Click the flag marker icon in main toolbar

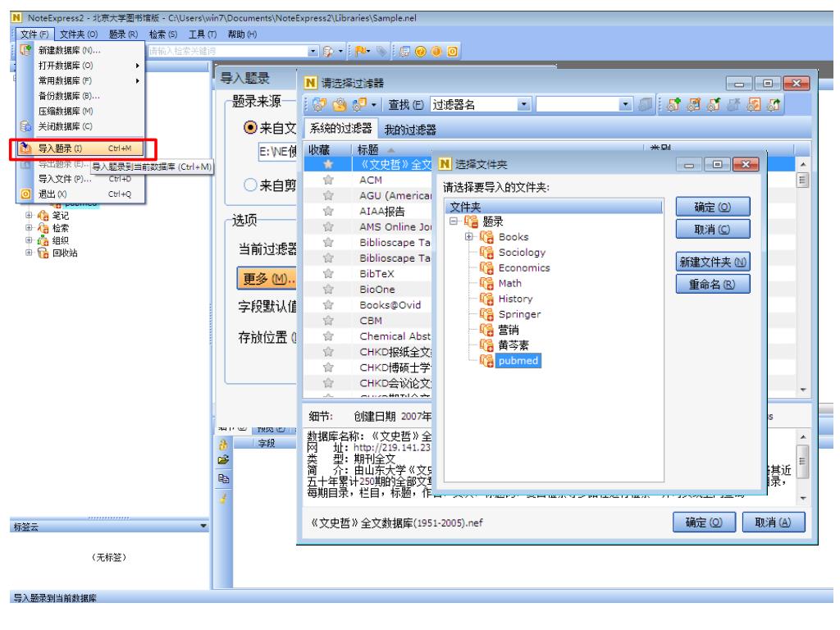(361, 51)
